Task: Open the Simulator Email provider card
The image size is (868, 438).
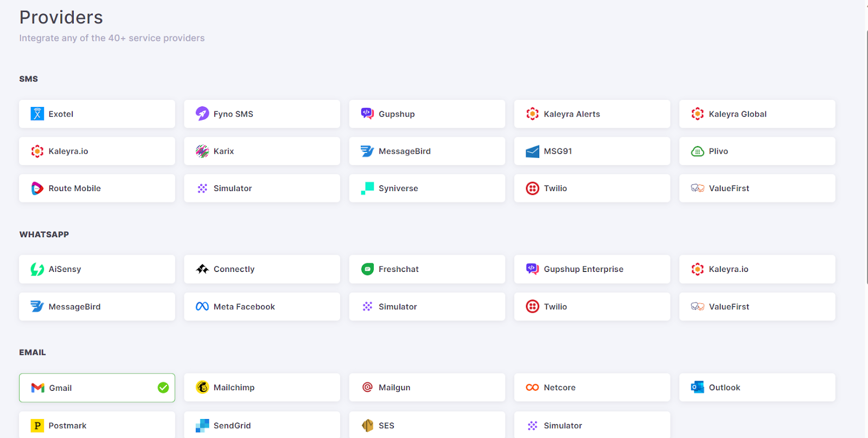Action: pos(592,425)
